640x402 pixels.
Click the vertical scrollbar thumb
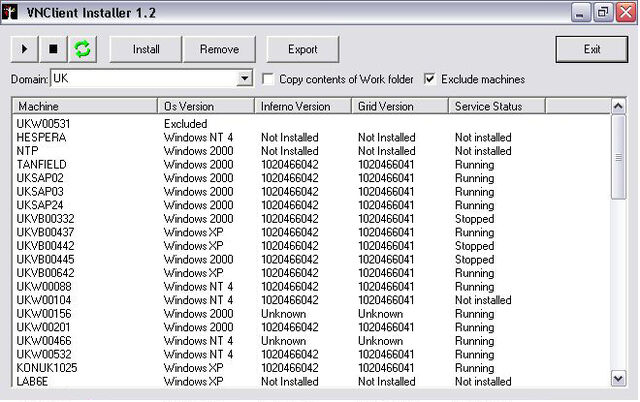618,157
